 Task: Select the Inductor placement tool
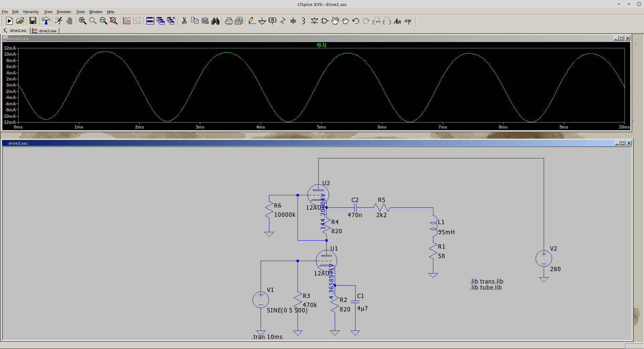[304, 21]
